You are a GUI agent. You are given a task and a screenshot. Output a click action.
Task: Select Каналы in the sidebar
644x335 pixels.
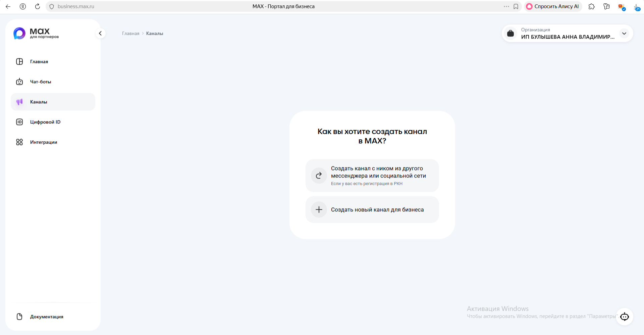(x=53, y=102)
